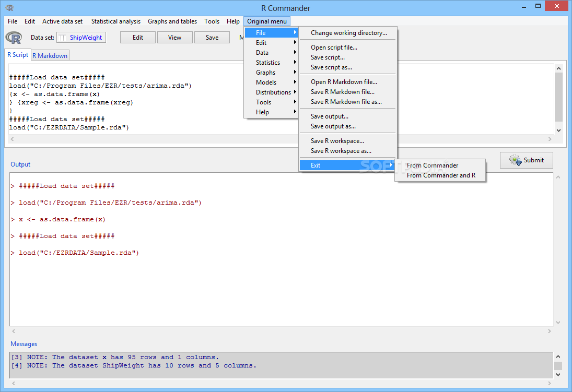572x392 pixels.
Task: Expand Tools submenu in Original menu
Action: [x=272, y=102]
